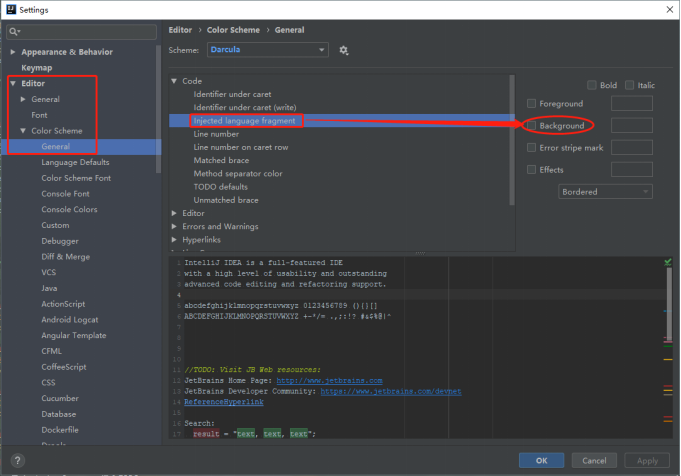Open Java color scheme page
The height and width of the screenshot is (476, 681).
tap(49, 288)
